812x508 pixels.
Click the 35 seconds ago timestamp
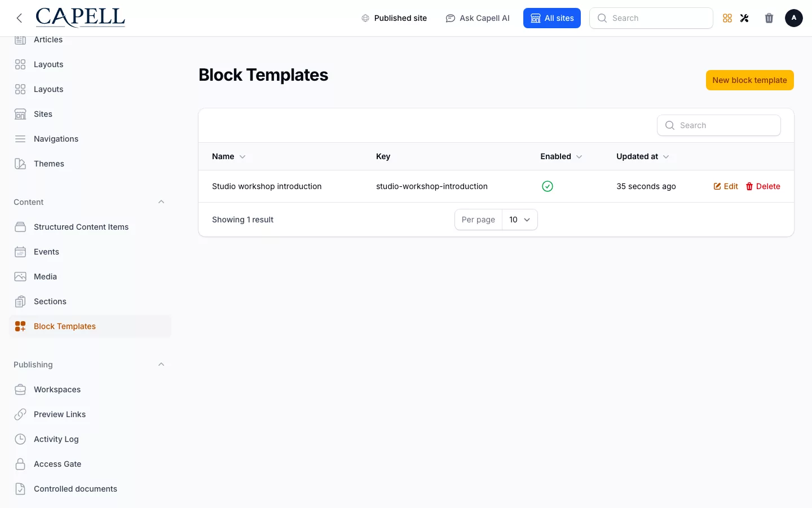646,186
